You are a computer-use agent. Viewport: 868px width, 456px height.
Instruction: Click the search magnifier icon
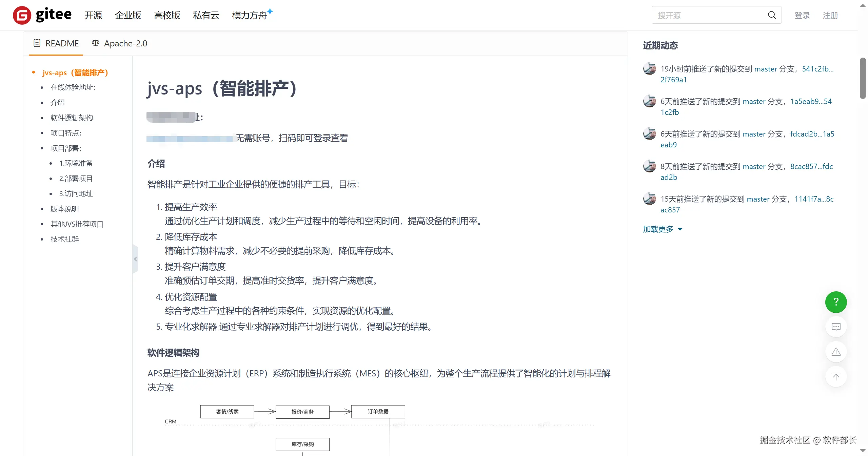(x=772, y=15)
